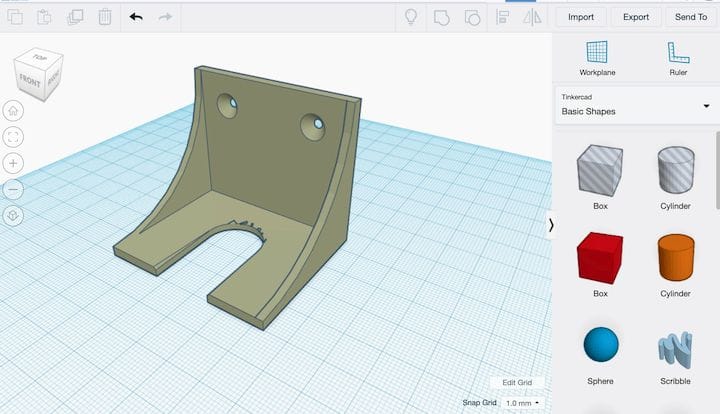
Task: Click the Duplicate icon in toolbar
Action: [x=75, y=17]
